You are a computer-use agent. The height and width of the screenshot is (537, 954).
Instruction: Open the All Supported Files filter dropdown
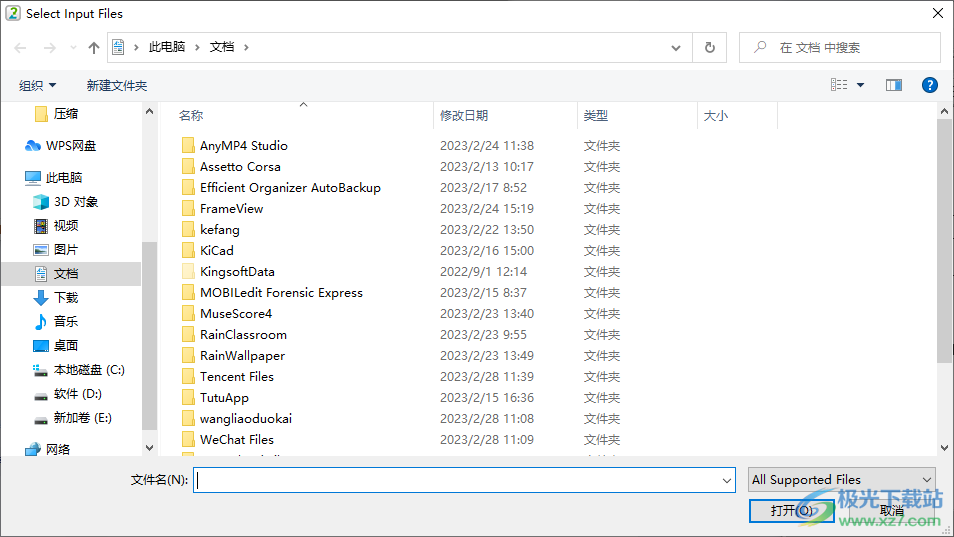point(841,480)
